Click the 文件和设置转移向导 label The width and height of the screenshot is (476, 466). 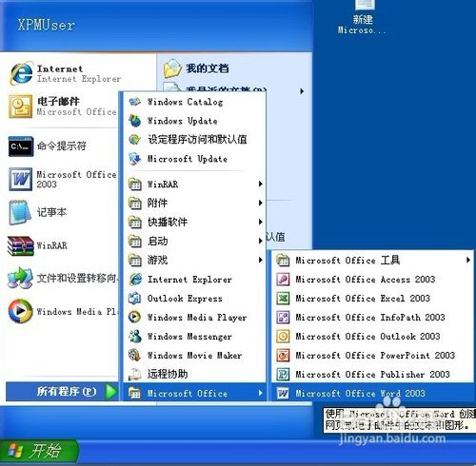[x=77, y=278]
